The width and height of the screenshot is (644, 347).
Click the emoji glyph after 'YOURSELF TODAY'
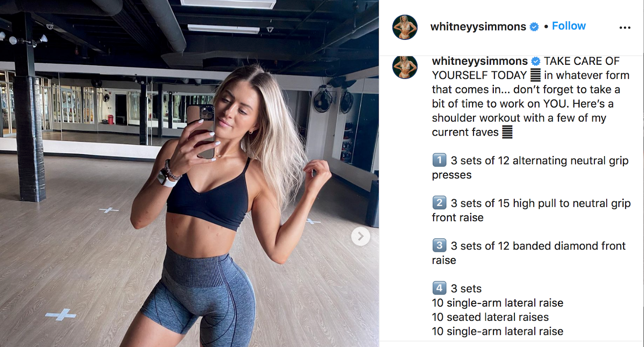tap(535, 75)
